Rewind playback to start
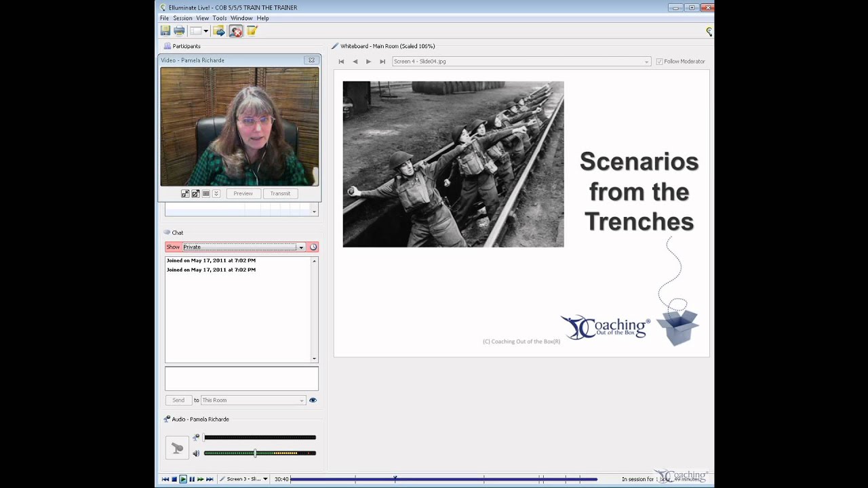The height and width of the screenshot is (488, 868). (x=165, y=479)
